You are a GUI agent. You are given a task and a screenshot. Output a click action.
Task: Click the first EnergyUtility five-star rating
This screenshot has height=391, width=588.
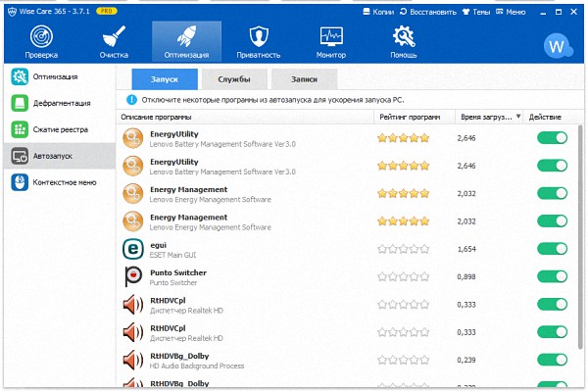point(403,138)
